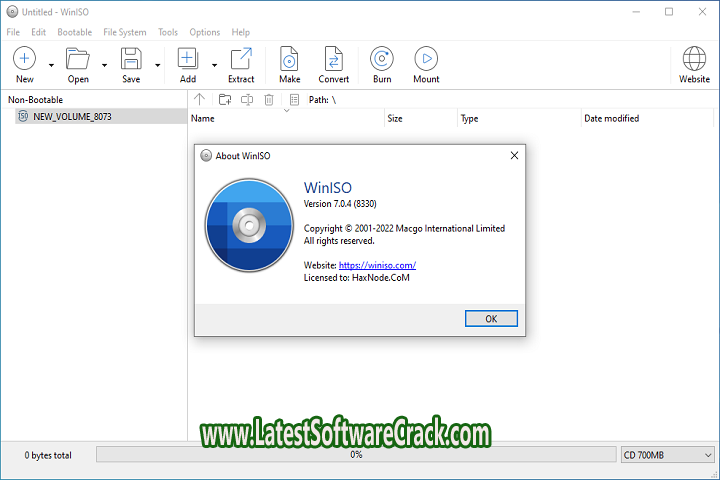720x480 pixels.
Task: Click the Convert toolbar icon
Action: pyautogui.click(x=334, y=59)
